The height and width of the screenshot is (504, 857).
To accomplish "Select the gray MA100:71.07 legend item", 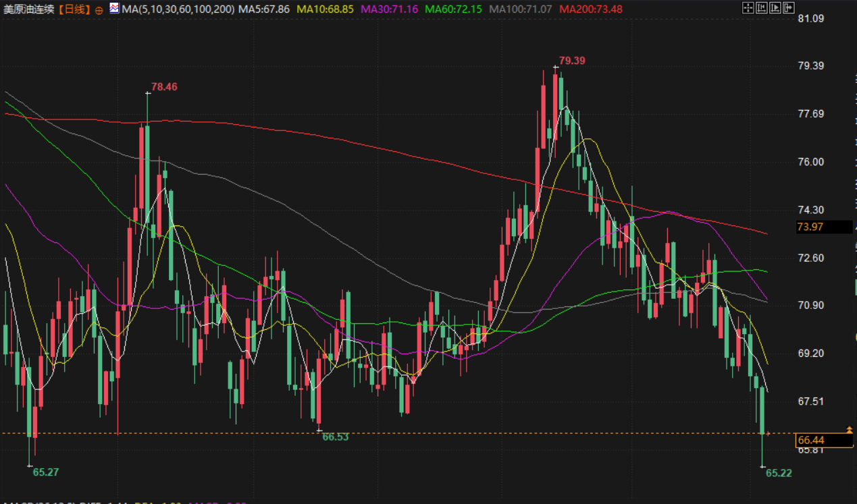I will click(520, 9).
